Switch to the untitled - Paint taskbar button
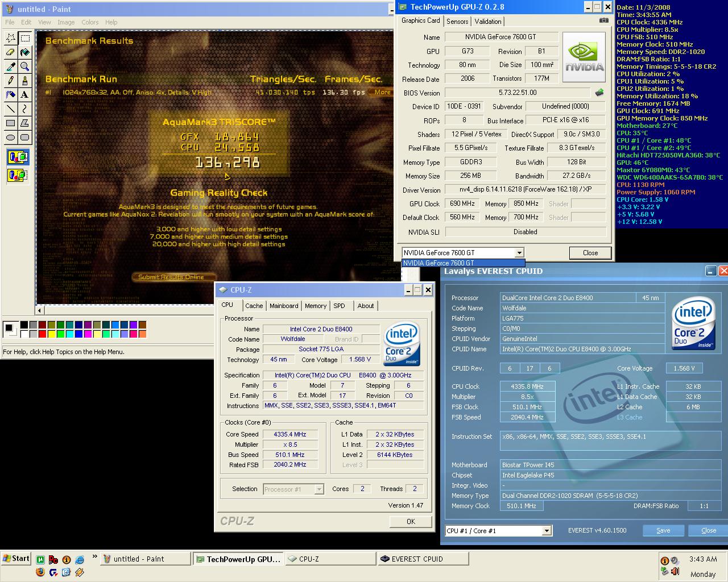The height and width of the screenshot is (582, 728). tap(145, 559)
